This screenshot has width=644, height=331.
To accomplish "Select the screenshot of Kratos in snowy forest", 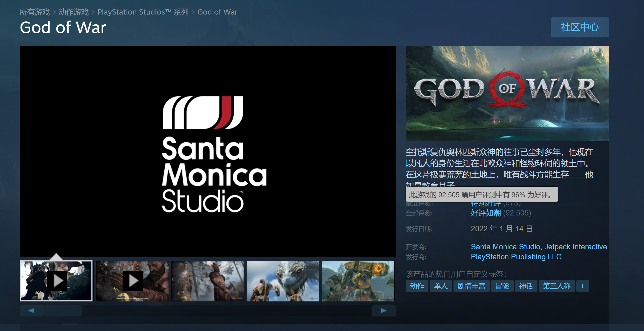I will click(x=208, y=281).
